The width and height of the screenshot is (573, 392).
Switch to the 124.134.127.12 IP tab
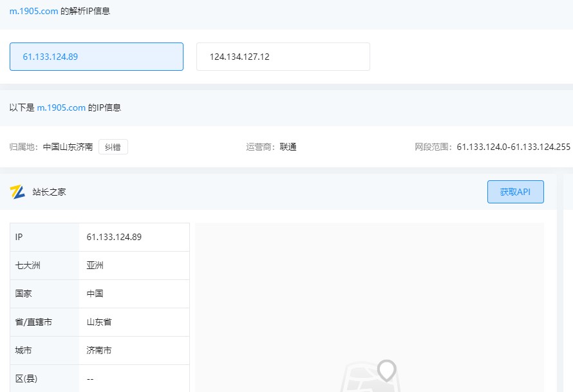click(283, 57)
